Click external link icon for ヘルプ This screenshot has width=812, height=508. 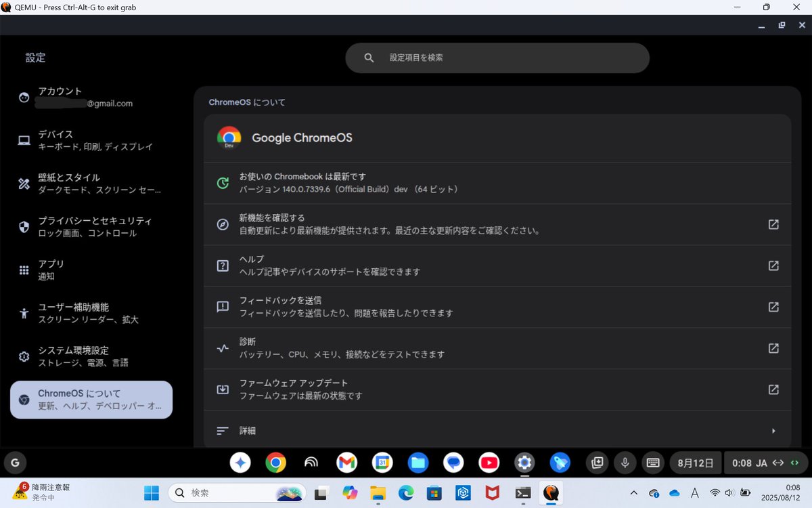pos(773,266)
